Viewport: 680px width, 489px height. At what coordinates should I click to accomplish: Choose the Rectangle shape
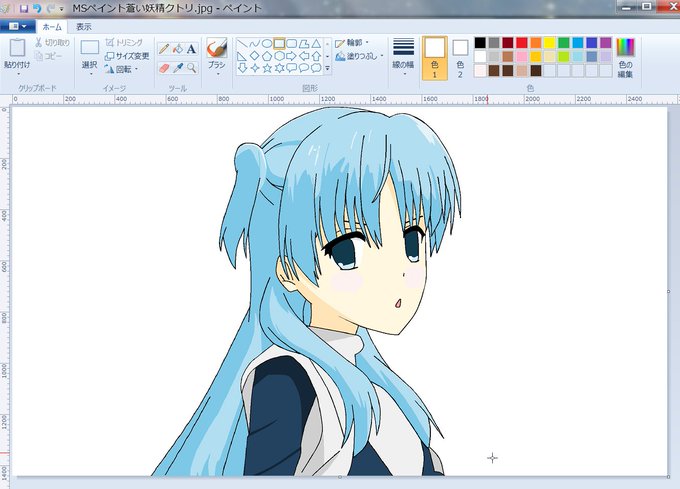[279, 44]
